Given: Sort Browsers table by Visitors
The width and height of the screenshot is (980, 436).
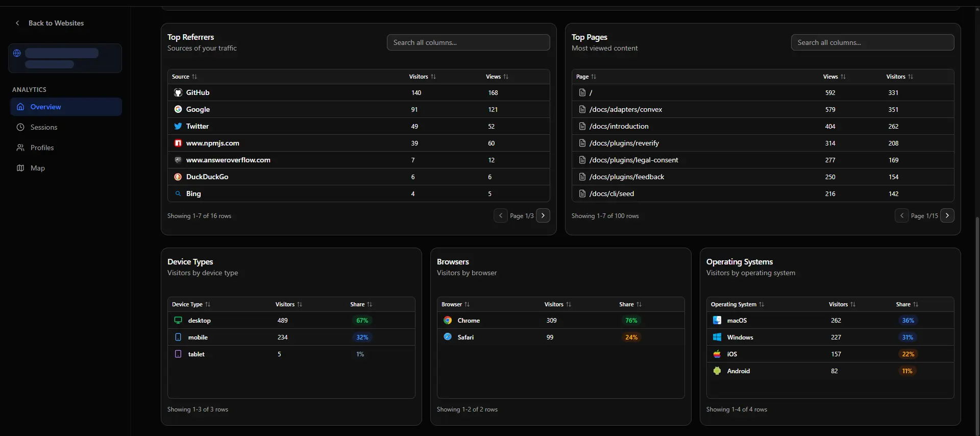Looking at the screenshot, I should 557,304.
